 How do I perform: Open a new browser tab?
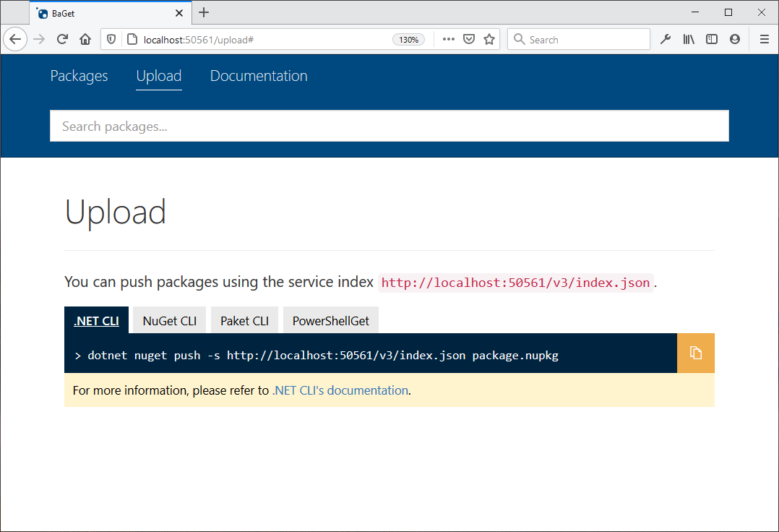pyautogui.click(x=204, y=13)
